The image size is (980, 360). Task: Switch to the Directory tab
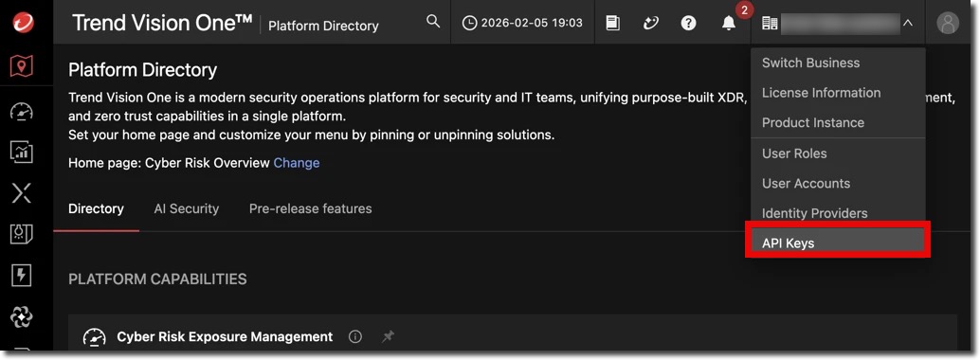96,208
